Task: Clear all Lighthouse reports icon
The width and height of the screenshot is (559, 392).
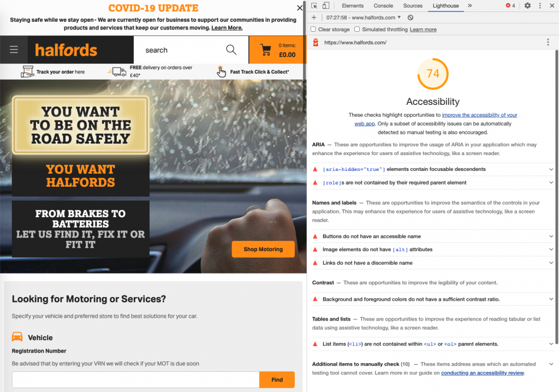Action: coord(411,17)
